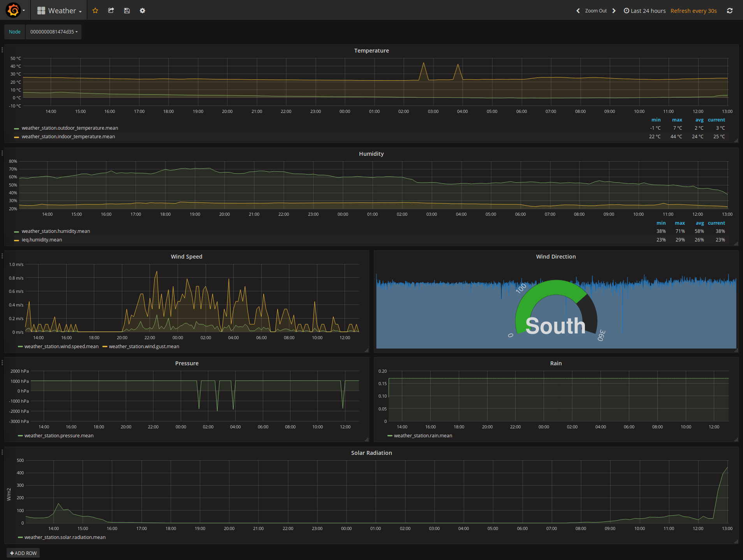Toggle wind.speed.mean series visibility
Screen dimensions: 743x560
point(62,347)
